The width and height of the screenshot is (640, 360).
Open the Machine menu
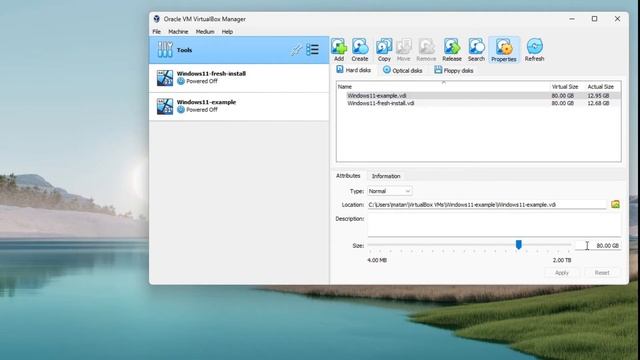[x=178, y=31]
